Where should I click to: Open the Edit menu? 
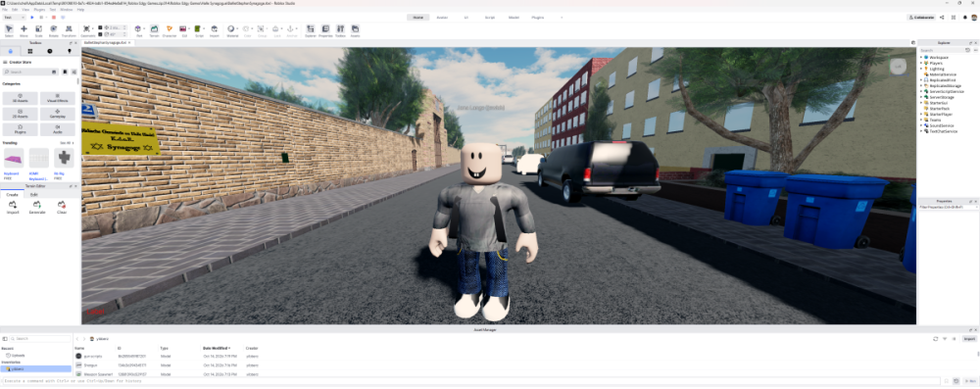[15, 10]
